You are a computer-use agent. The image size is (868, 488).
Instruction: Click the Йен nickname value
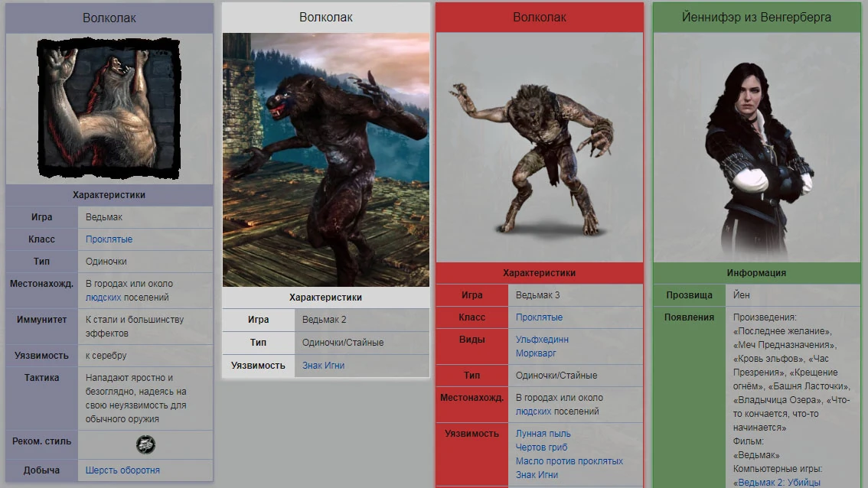[x=741, y=295]
